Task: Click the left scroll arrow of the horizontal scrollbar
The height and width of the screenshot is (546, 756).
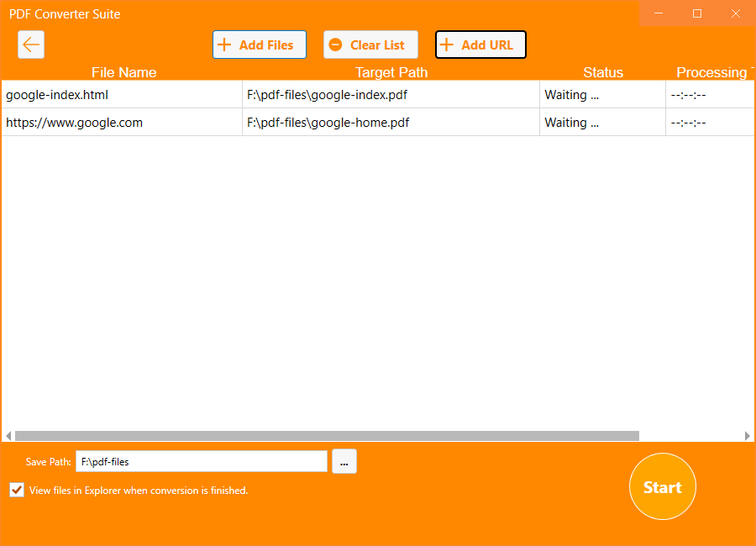Action: [x=7, y=435]
